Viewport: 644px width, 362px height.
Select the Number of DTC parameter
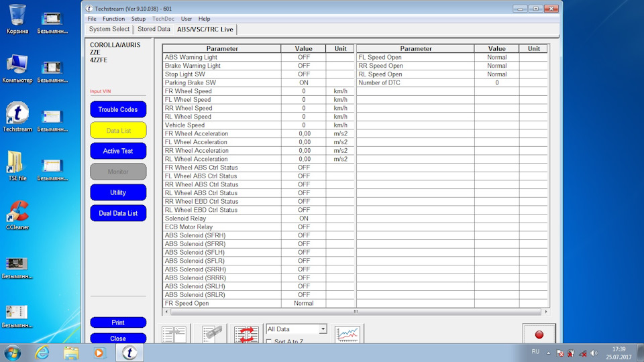379,82
